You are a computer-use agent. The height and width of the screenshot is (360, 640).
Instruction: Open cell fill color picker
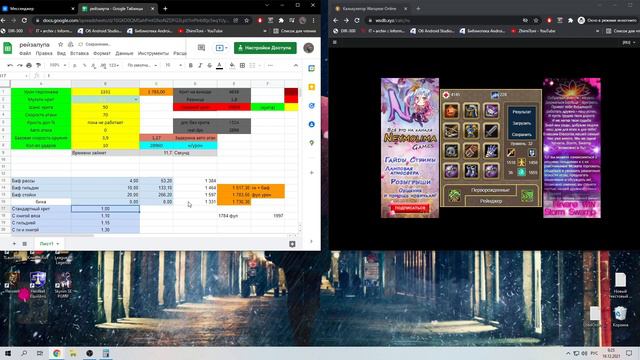coord(232,65)
